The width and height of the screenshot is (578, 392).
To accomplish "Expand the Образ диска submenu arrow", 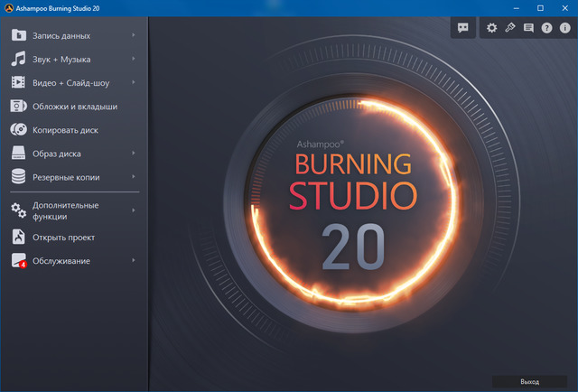I will [x=133, y=154].
